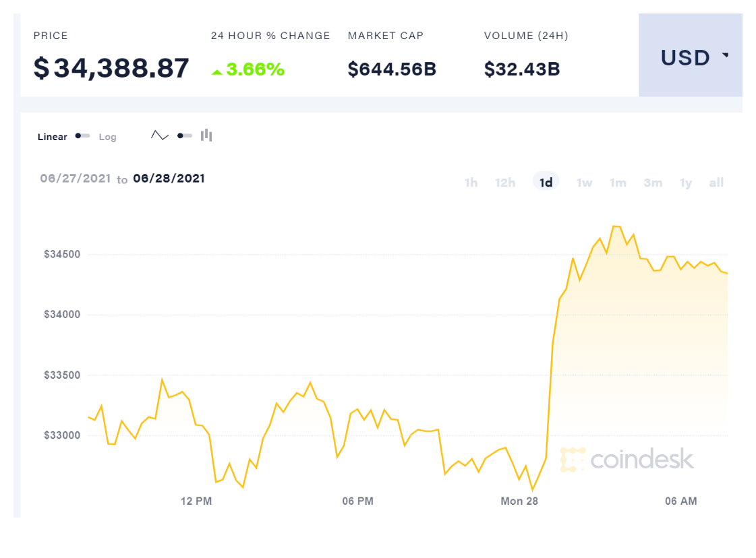The image size is (756, 558).
Task: Select the line chart icon
Action: [160, 135]
